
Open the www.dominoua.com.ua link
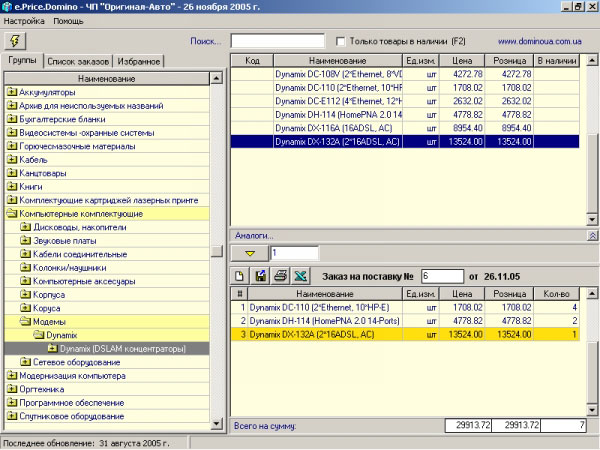[540, 41]
